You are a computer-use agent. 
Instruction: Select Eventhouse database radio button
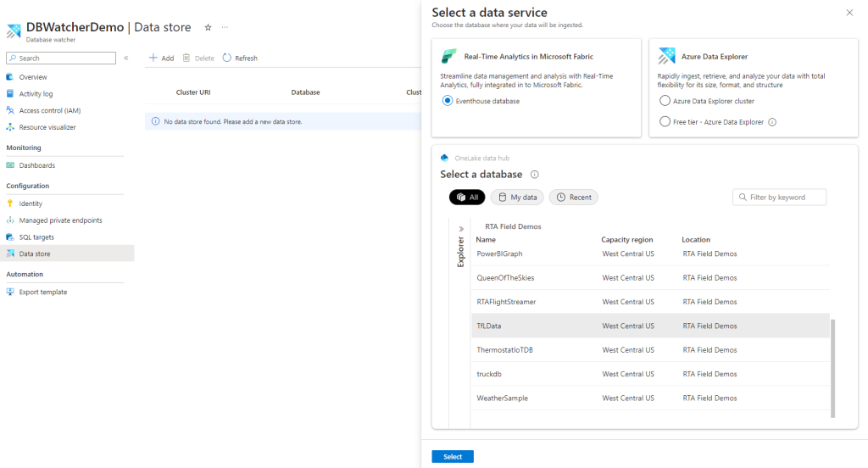[448, 101]
